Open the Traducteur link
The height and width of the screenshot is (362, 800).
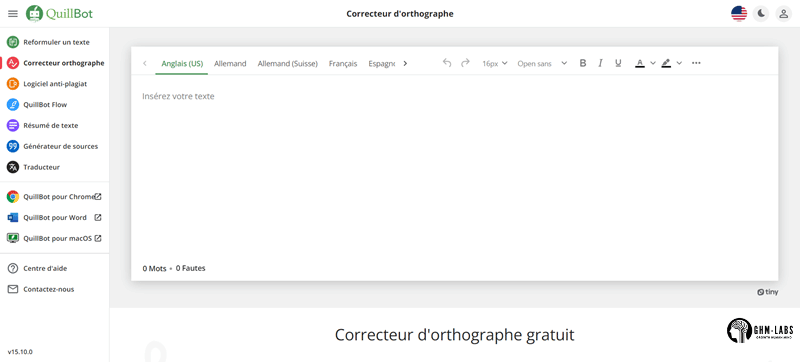tap(41, 167)
